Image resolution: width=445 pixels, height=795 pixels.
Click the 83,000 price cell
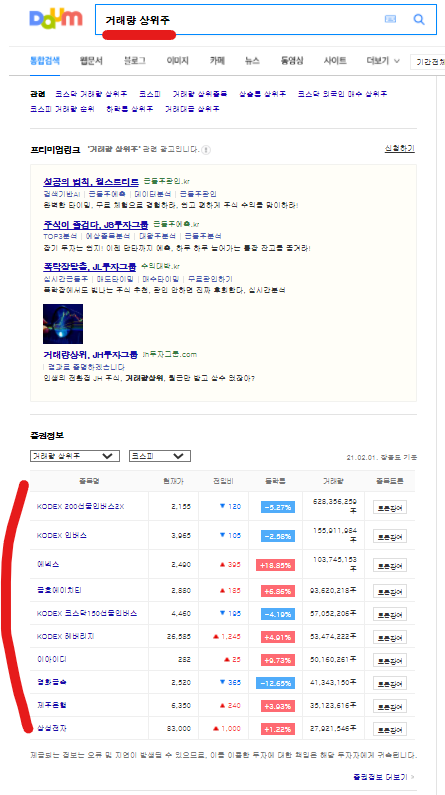click(179, 729)
